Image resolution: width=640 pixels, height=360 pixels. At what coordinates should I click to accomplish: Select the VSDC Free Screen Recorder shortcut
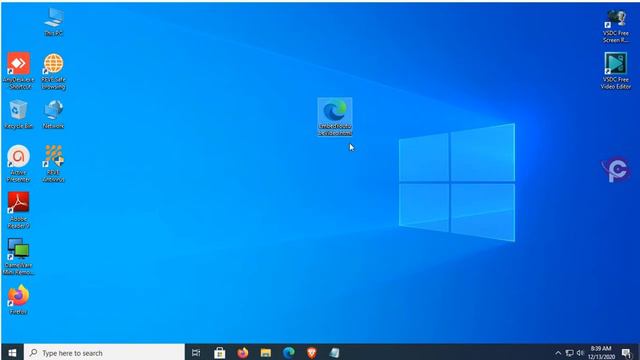click(616, 25)
